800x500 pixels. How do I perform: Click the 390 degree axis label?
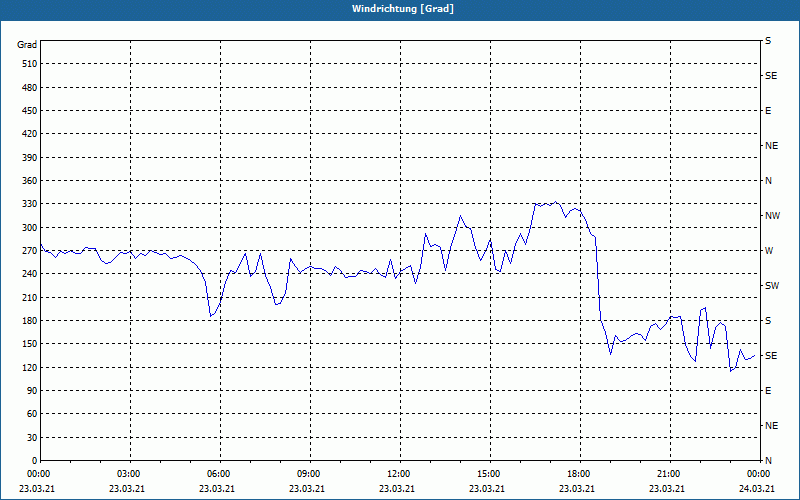point(30,158)
